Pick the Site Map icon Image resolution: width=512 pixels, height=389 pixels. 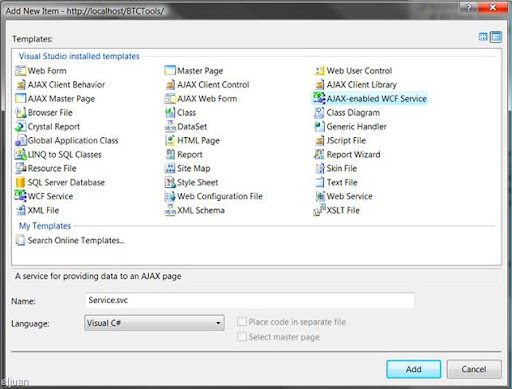pos(170,168)
